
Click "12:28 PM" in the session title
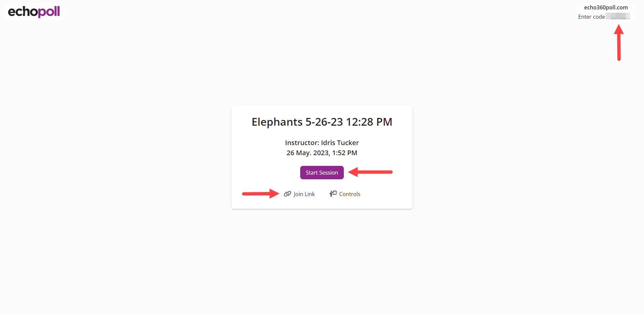click(369, 122)
